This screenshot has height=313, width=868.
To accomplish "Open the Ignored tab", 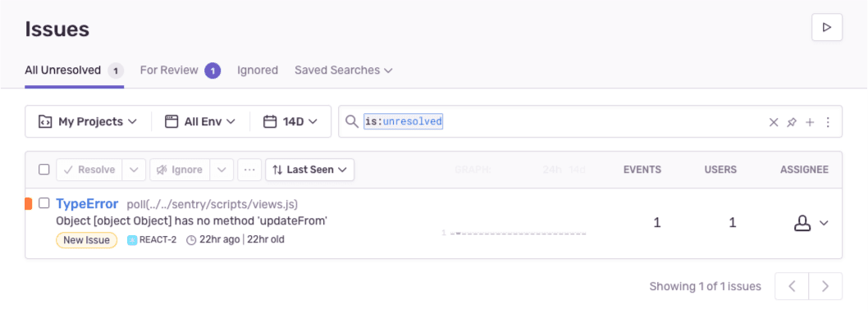I will 258,70.
